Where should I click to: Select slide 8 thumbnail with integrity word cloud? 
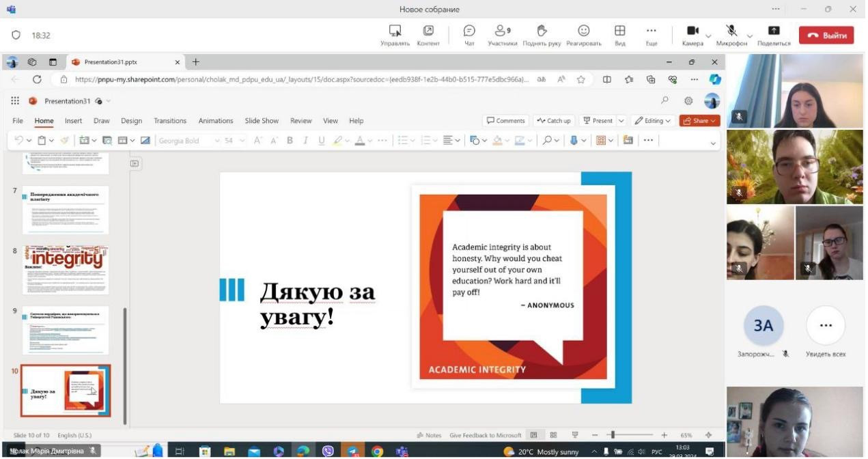coord(66,270)
